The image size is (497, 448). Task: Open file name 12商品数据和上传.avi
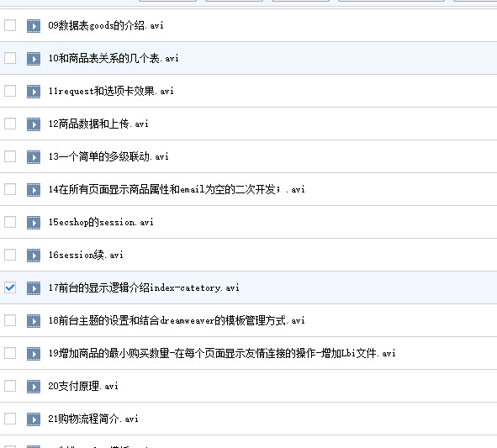tap(98, 124)
